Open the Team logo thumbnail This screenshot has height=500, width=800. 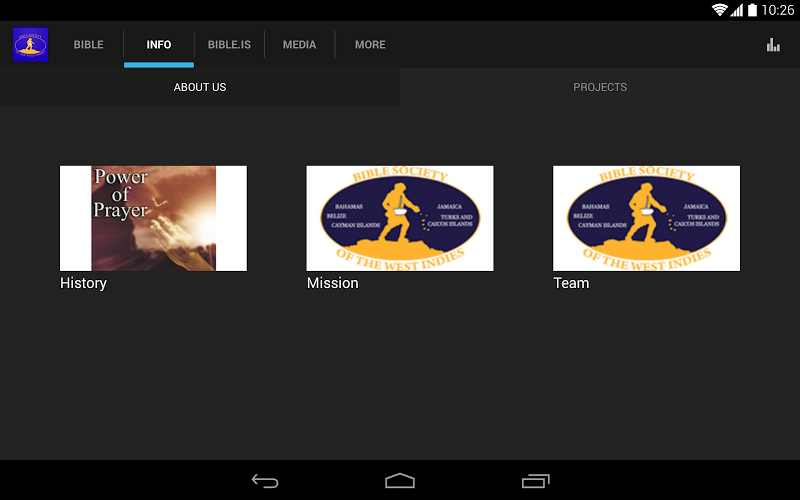pos(646,218)
